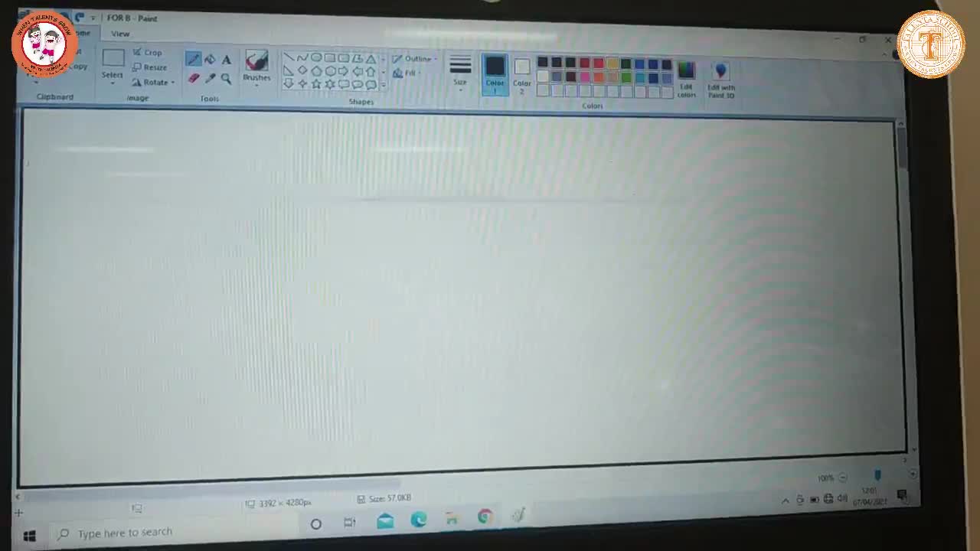Pick the bright green palette swatch
980x551 pixels.
click(x=626, y=77)
